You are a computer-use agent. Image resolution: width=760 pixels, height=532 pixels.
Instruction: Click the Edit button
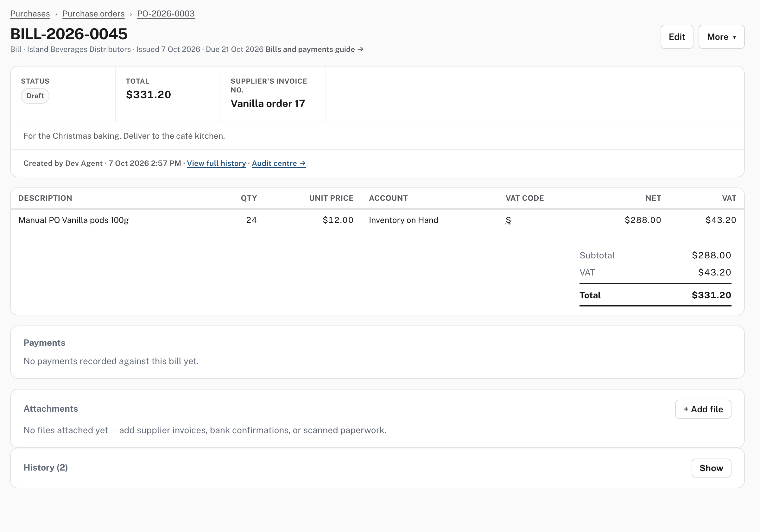click(677, 37)
